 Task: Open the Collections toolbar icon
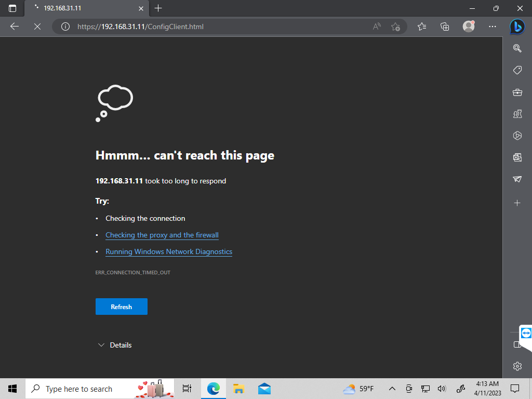445,26
